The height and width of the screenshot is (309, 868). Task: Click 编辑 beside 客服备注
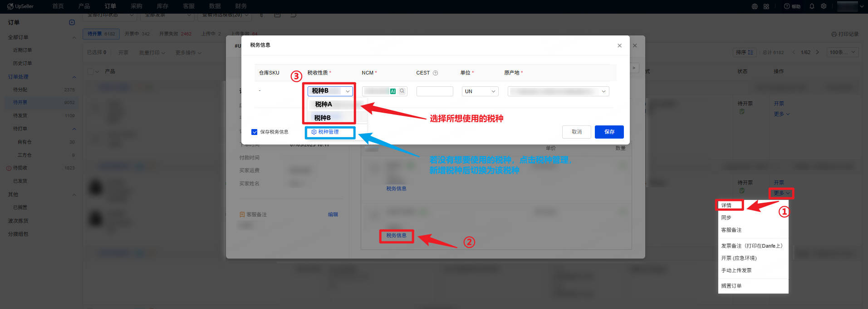point(333,214)
